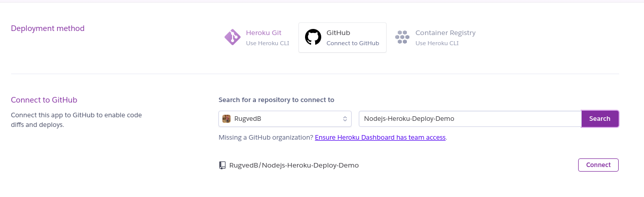The height and width of the screenshot is (197, 644).
Task: Click the repo icon beside RugvedB/Nodejs-Heroku-Deploy-Demo
Action: [x=222, y=165]
